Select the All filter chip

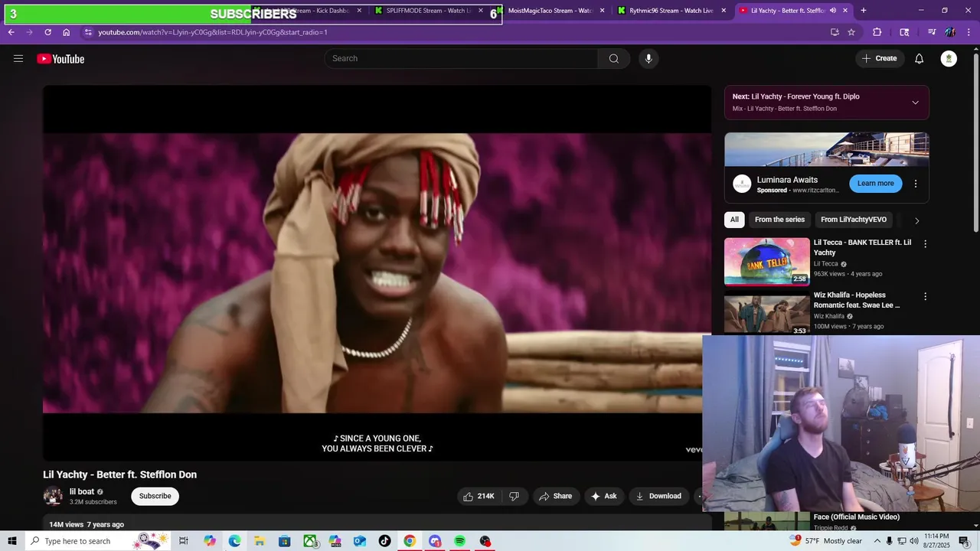(734, 220)
